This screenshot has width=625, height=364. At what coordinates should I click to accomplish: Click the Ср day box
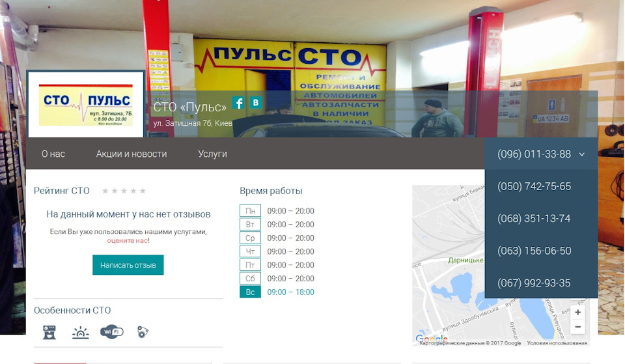click(x=250, y=238)
